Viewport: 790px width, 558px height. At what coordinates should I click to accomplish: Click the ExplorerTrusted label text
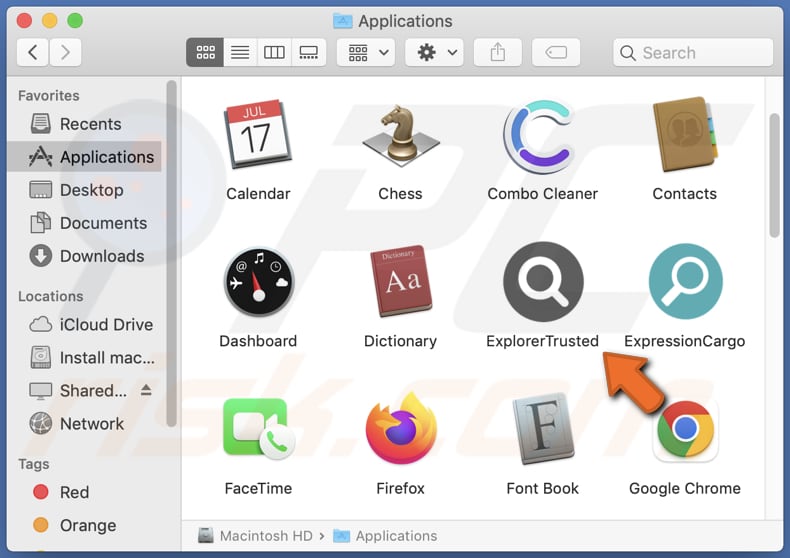543,341
